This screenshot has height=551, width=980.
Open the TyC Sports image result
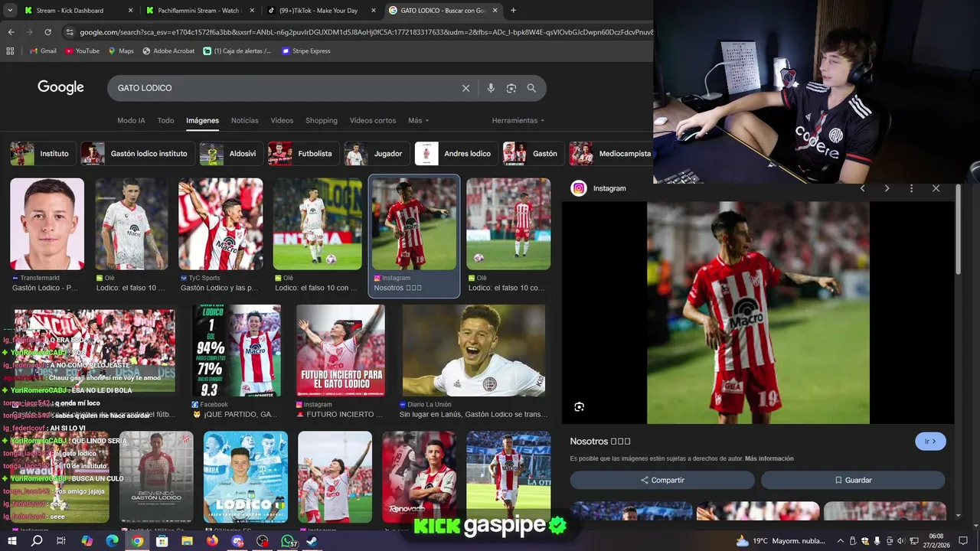coord(220,224)
